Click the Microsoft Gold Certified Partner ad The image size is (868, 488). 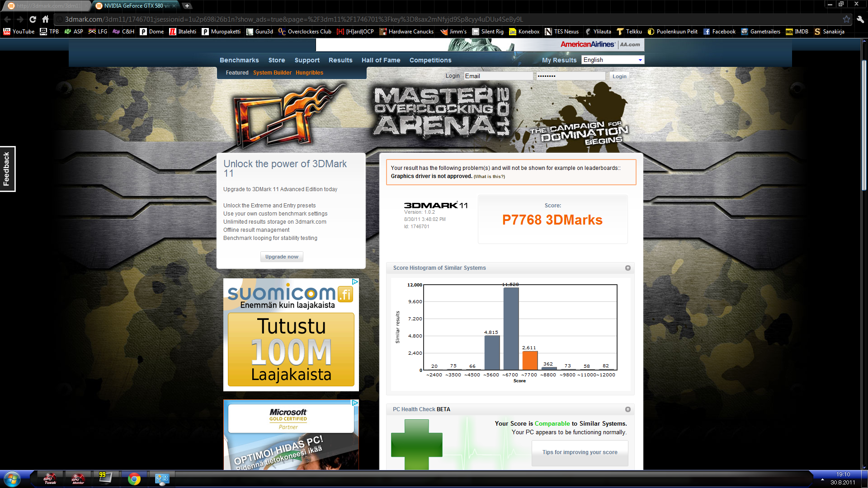point(291,435)
